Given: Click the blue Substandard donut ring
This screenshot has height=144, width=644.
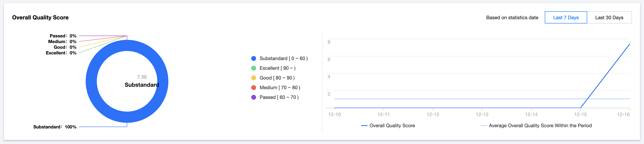Looking at the screenshot, I should (x=91, y=81).
